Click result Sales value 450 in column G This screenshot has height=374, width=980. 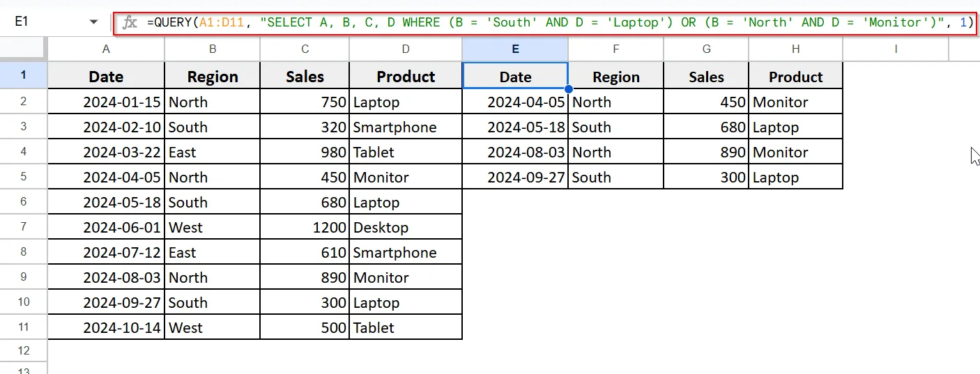coord(706,102)
